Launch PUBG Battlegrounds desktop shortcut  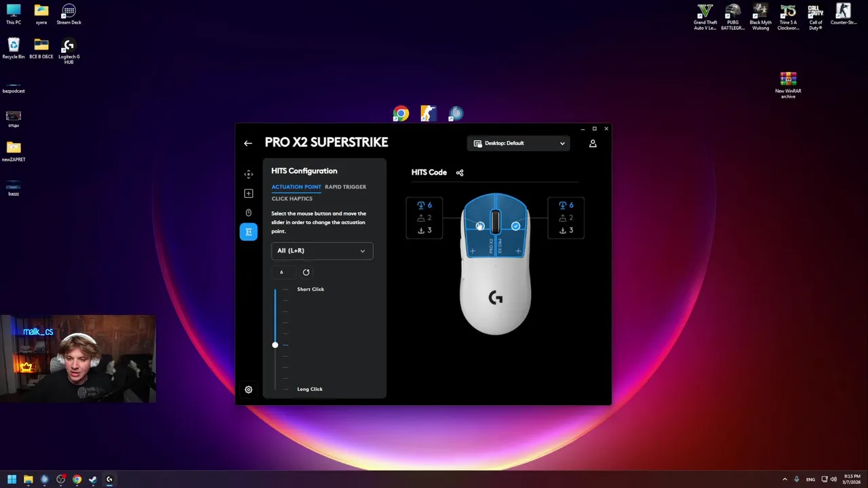(732, 17)
